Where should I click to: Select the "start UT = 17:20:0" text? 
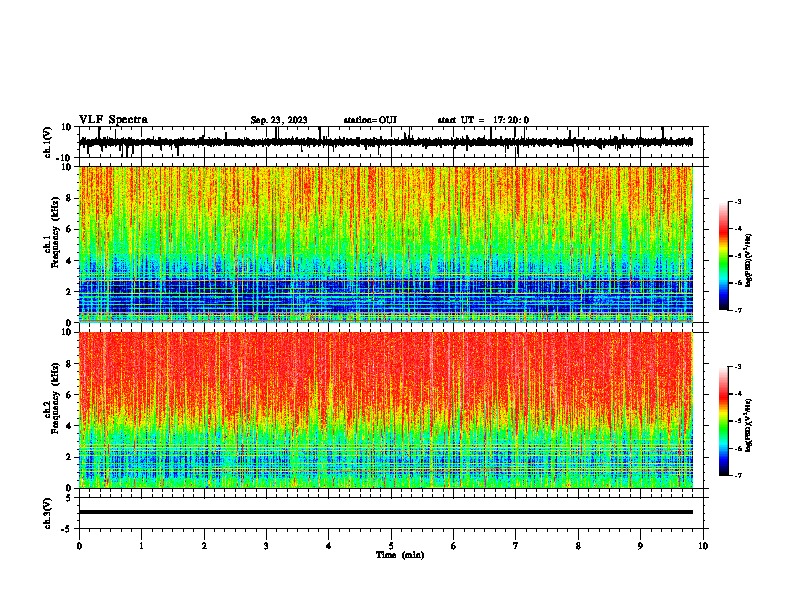(x=483, y=120)
